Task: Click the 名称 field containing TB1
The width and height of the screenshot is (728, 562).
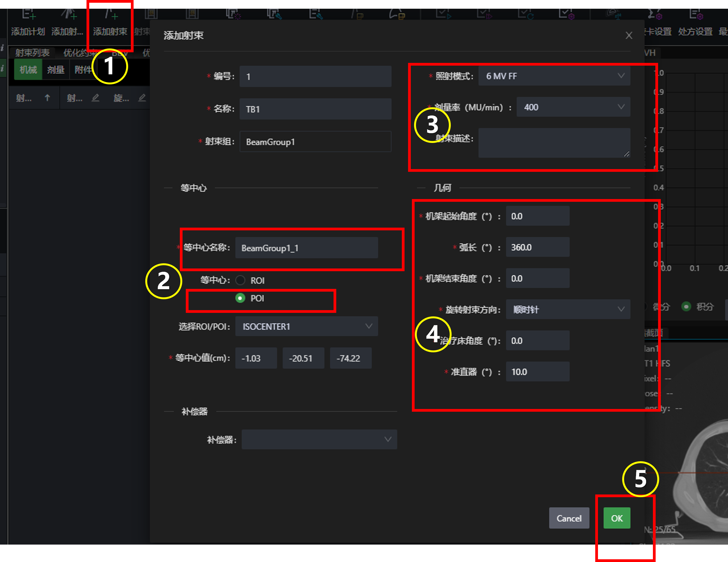Action: 315,109
